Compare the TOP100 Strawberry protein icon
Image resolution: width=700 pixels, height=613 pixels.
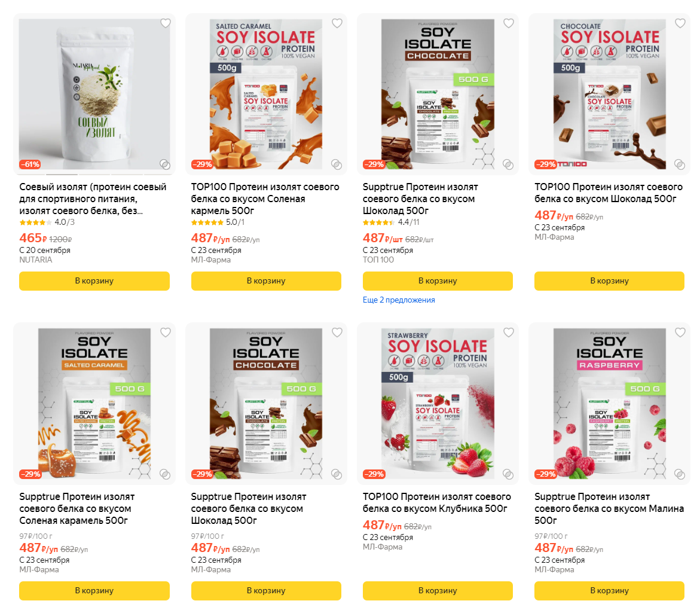pos(508,474)
